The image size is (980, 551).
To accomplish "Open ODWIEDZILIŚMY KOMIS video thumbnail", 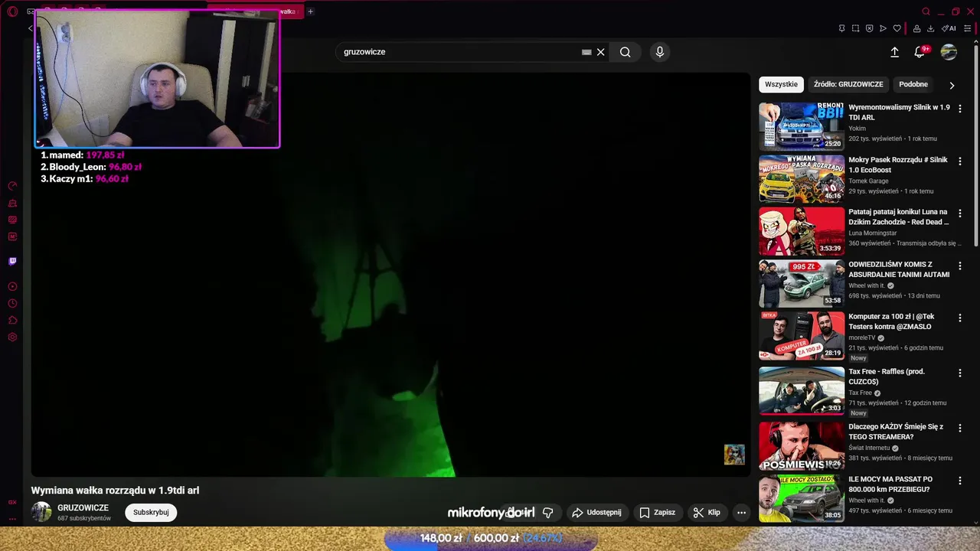I will click(802, 283).
